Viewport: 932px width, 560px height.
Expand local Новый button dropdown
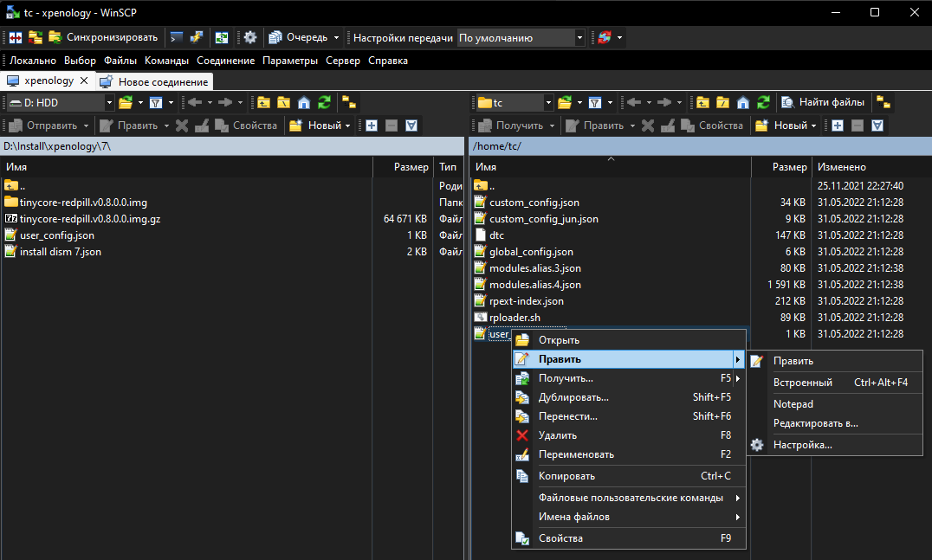(x=347, y=126)
